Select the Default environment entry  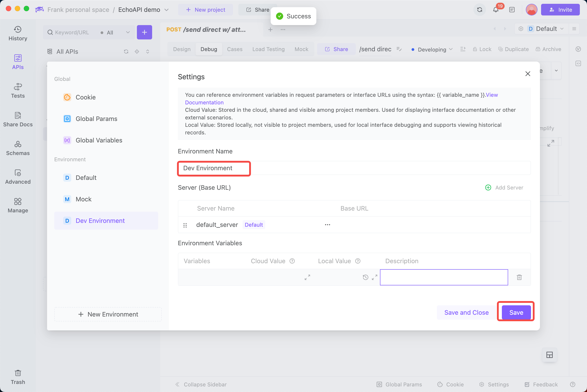click(106, 178)
